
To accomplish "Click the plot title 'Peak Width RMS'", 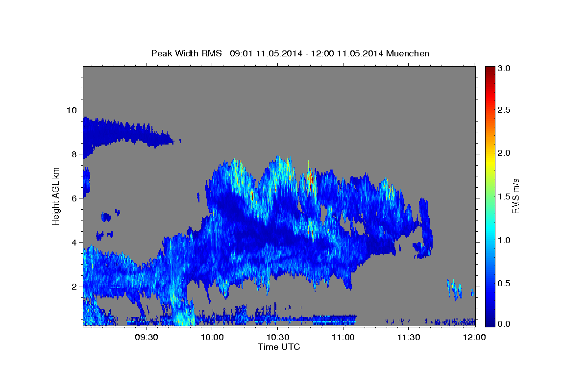I will point(186,53).
